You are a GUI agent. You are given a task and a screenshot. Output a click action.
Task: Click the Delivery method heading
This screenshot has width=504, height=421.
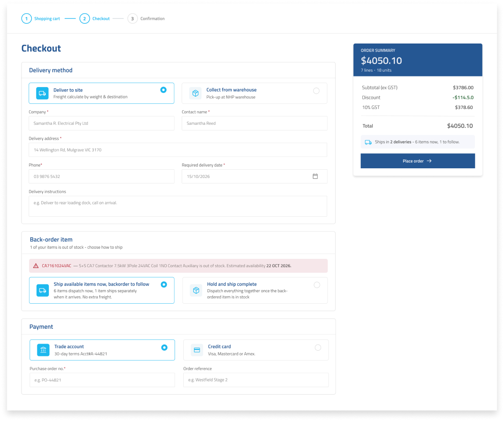51,70
